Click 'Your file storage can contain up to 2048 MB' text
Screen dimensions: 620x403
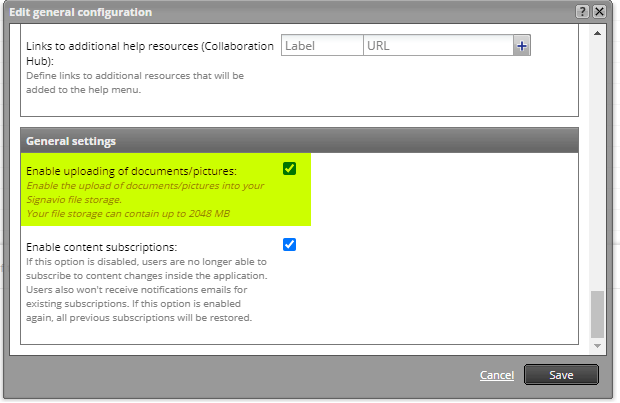pos(128,214)
